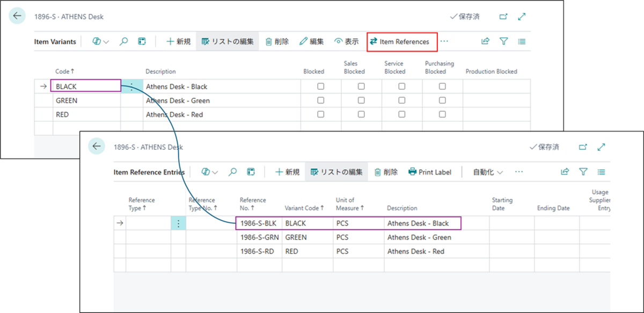
Task: Open analysis mode icon in Item Variants toolbar
Action: pos(142,41)
